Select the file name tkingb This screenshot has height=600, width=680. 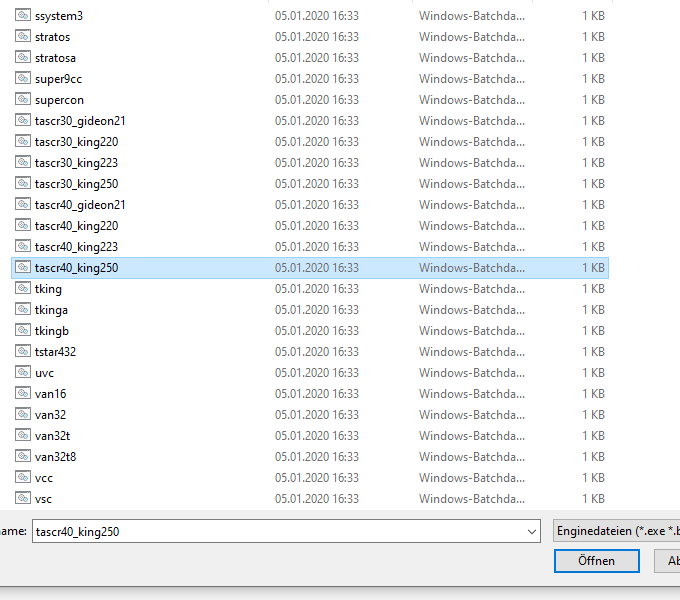coord(52,331)
